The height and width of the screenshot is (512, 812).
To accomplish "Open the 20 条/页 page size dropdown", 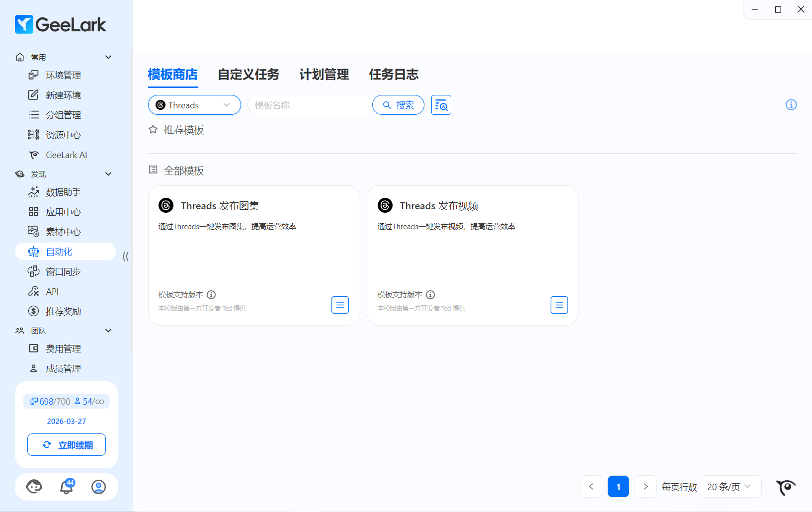I will pyautogui.click(x=729, y=487).
